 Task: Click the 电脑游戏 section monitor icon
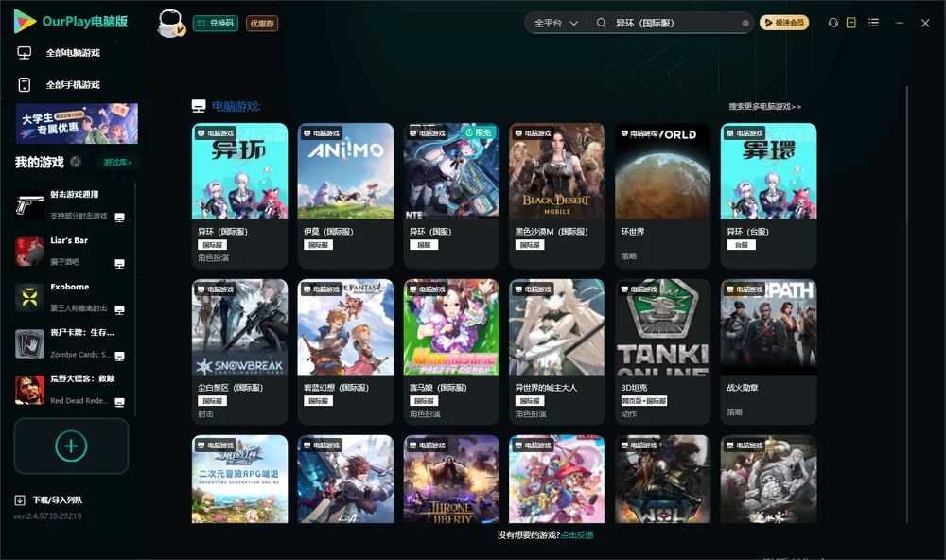pyautogui.click(x=199, y=106)
